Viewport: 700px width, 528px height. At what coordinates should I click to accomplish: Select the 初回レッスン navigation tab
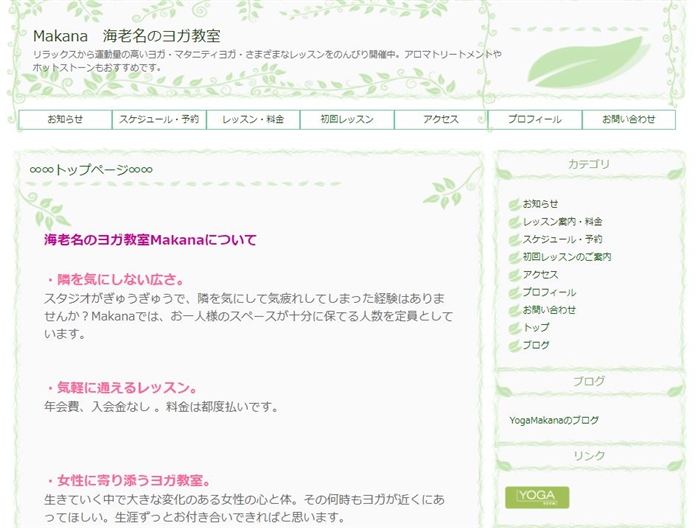(347, 120)
